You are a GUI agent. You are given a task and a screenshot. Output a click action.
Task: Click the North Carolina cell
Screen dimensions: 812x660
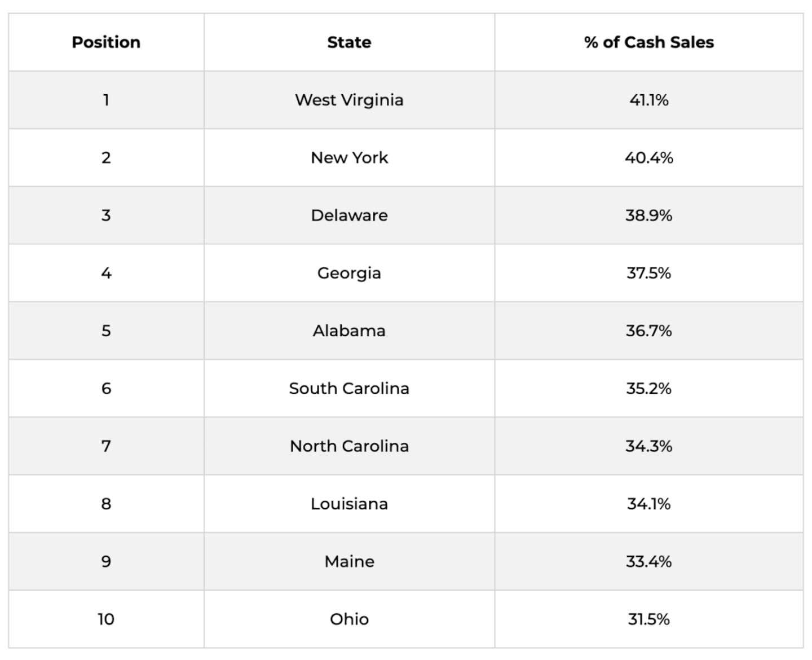coord(349,446)
